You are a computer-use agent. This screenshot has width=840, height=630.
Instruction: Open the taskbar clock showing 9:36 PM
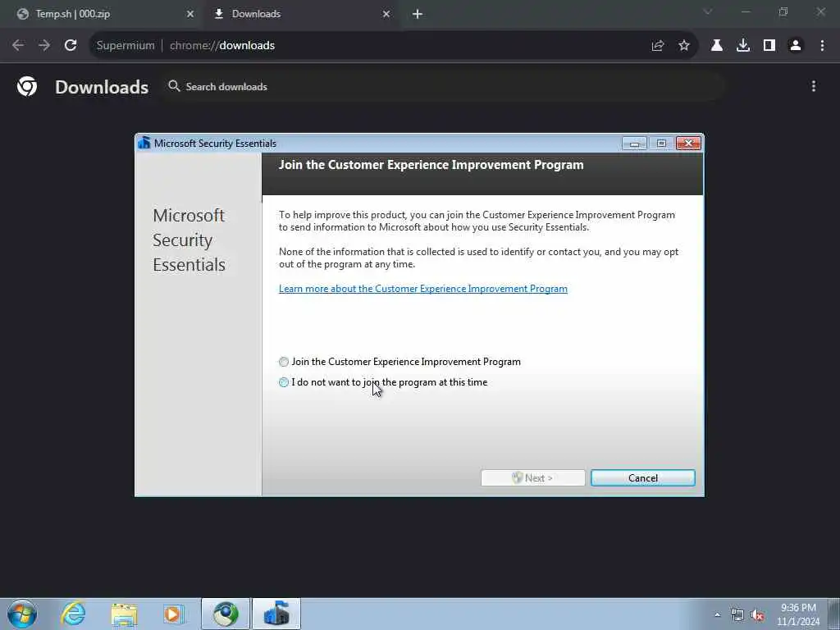coord(798,614)
